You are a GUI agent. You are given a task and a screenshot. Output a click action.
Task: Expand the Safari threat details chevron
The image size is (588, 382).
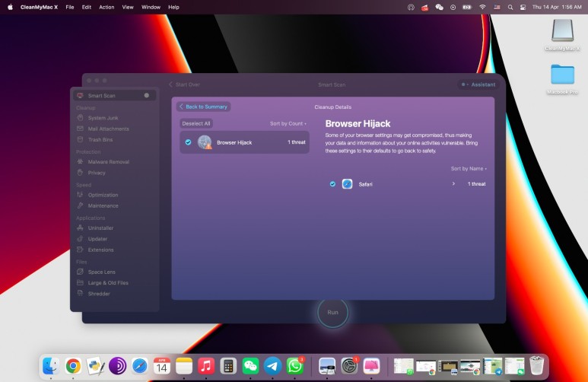pyautogui.click(x=453, y=184)
